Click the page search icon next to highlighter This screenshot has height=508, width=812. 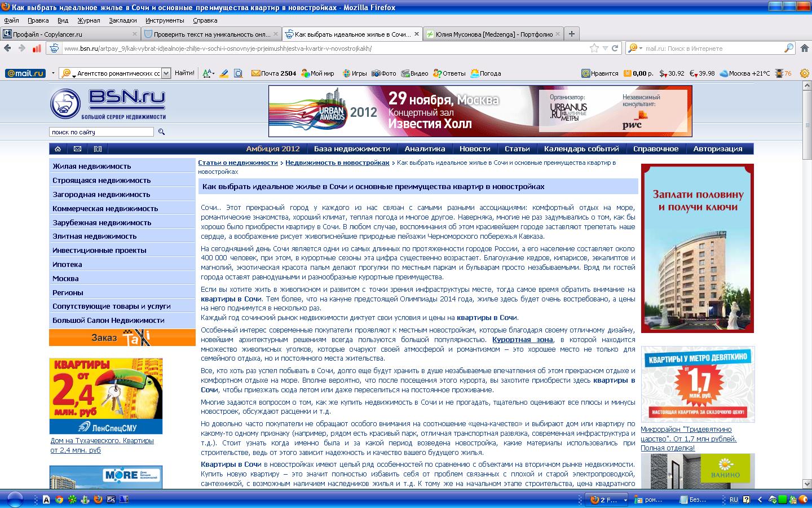coord(238,73)
